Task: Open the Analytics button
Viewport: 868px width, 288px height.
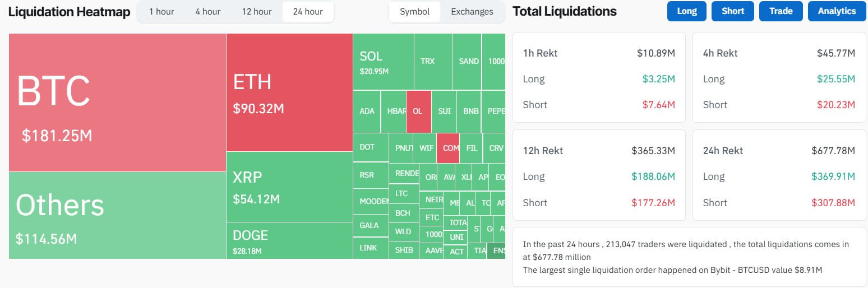Action: coord(837,11)
